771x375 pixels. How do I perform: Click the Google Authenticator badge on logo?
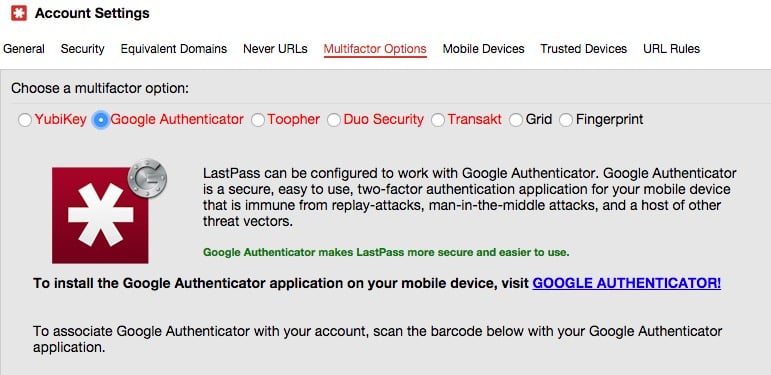coord(147,177)
